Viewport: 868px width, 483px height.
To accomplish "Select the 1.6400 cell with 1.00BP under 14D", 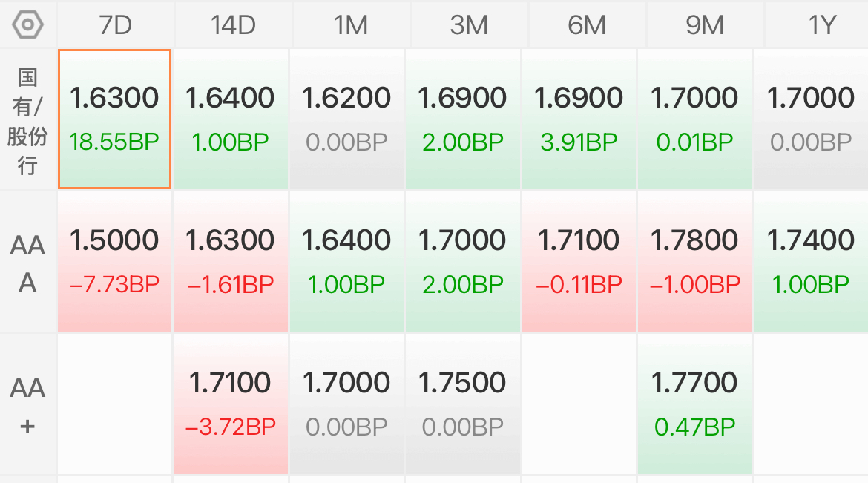I will (231, 119).
